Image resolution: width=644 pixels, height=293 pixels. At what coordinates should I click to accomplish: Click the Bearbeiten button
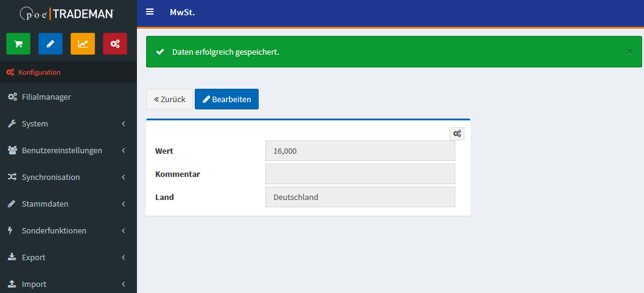tap(226, 99)
